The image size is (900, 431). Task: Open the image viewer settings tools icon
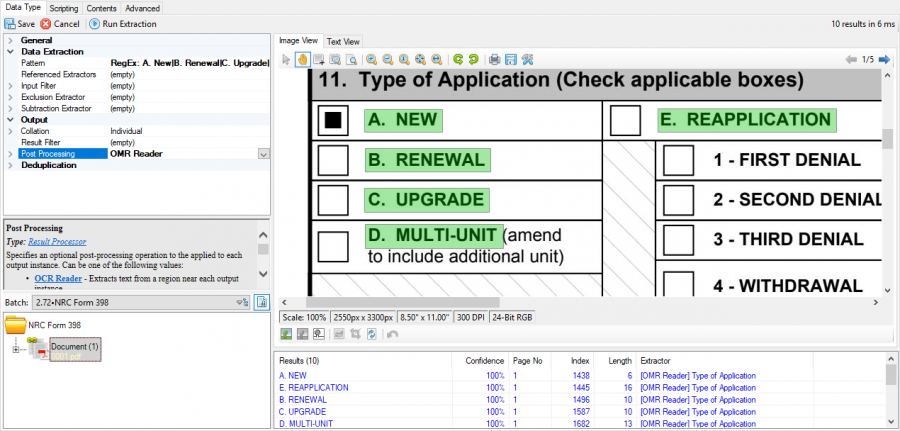527,60
